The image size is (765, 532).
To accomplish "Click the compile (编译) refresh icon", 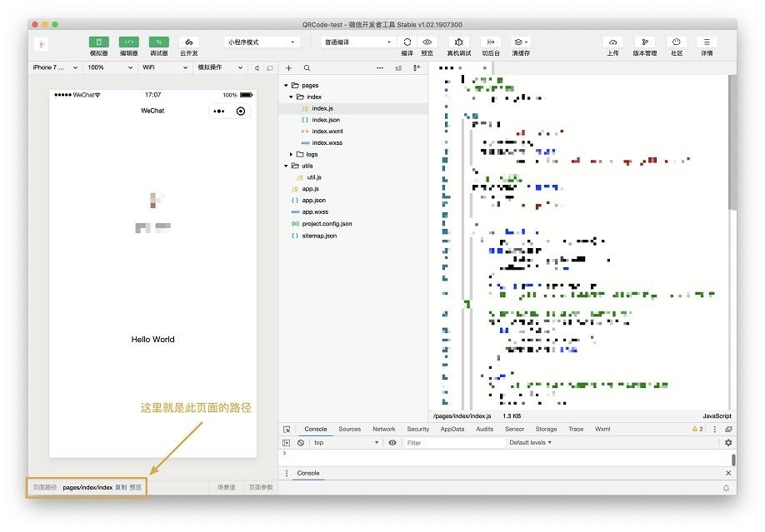I will (407, 42).
